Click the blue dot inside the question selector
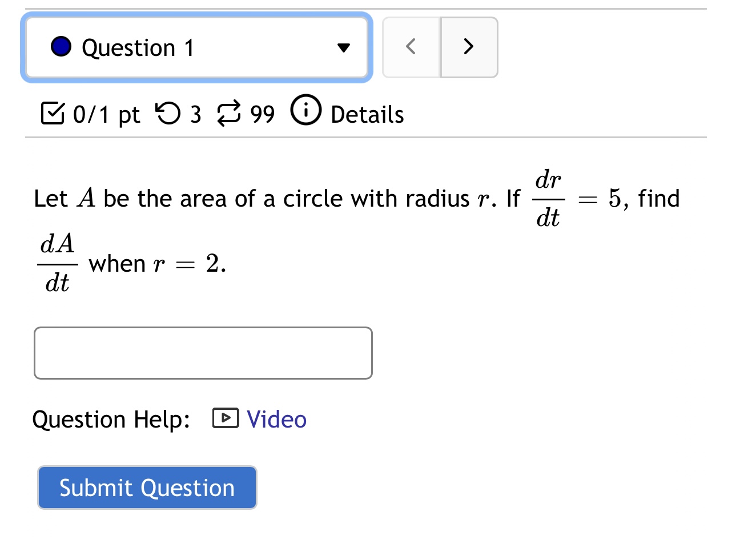Image resolution: width=732 pixels, height=560 pixels. pyautogui.click(x=61, y=47)
